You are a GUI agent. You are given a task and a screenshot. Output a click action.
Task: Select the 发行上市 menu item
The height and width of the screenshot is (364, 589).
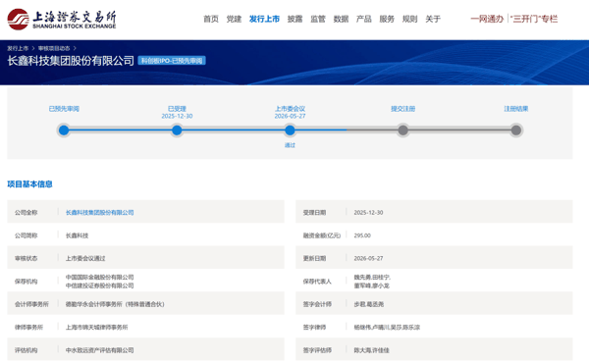point(264,19)
